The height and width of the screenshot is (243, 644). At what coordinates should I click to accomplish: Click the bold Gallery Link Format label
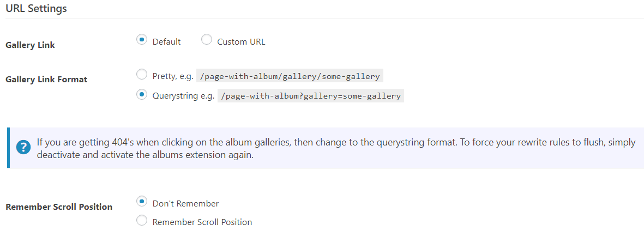[x=46, y=80]
